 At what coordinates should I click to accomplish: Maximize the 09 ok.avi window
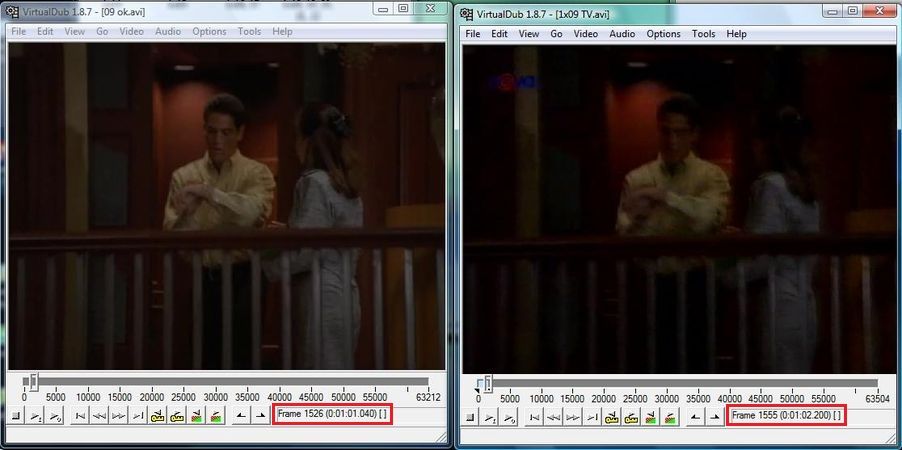pos(403,8)
